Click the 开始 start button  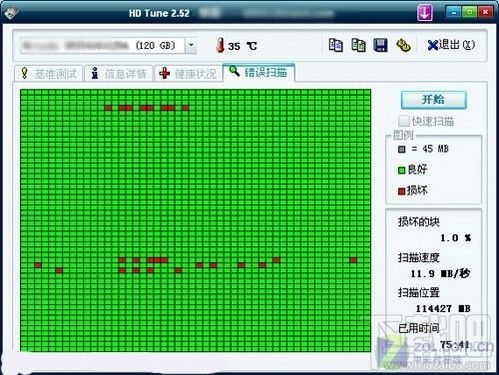pos(433,100)
